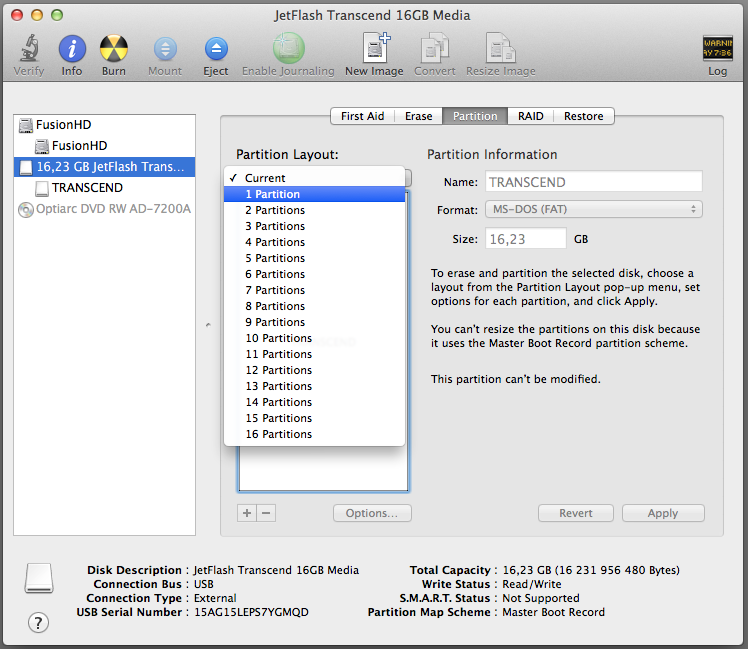
Task: Choose 14 Partitions layout
Action: pyautogui.click(x=314, y=402)
